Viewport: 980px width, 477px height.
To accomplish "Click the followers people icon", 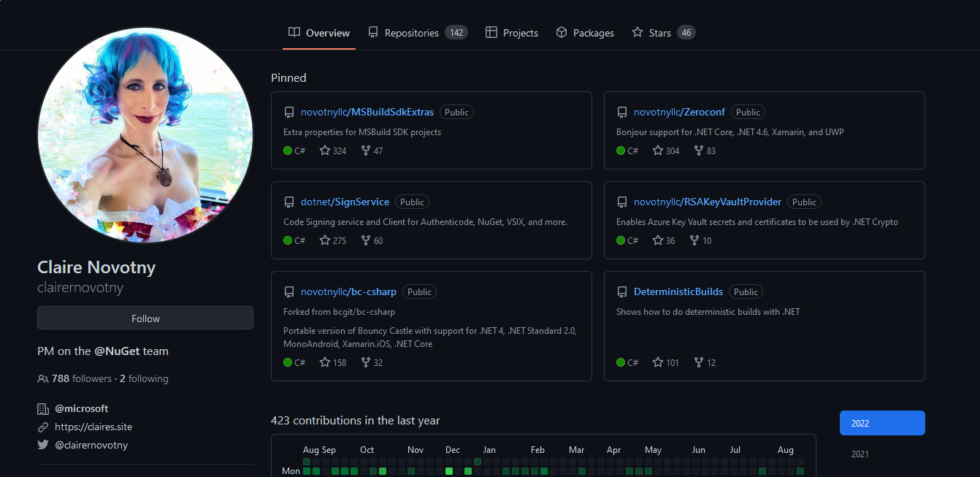I will (43, 379).
